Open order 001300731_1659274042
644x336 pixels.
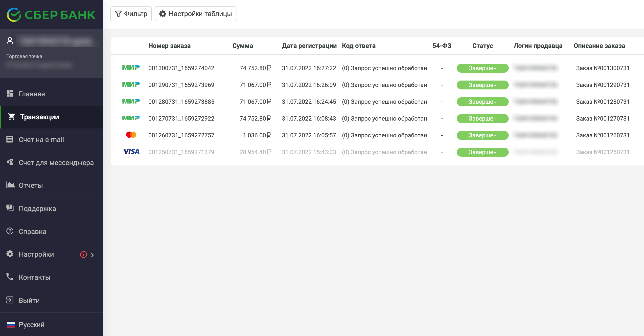[x=181, y=68]
